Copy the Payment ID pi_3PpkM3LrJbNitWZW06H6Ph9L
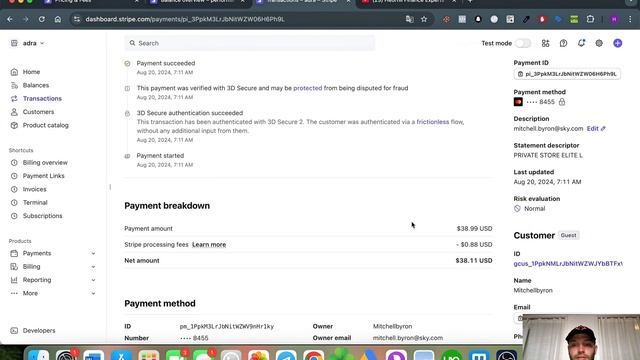 [567, 74]
